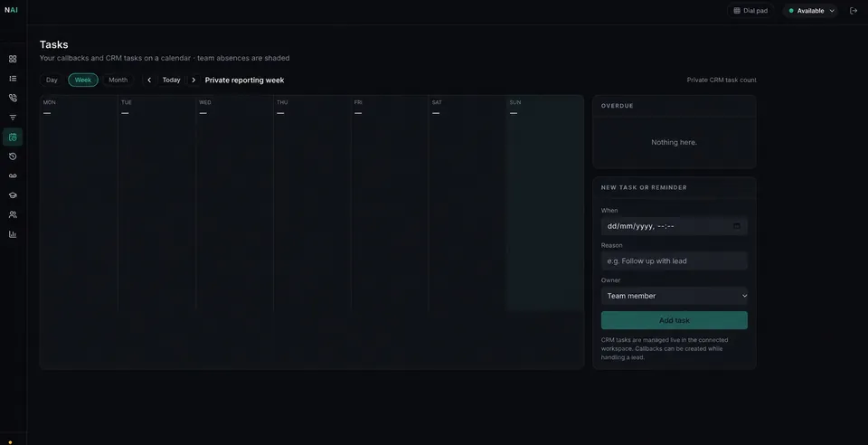Open the voicemail icon in sidebar
The width and height of the screenshot is (868, 445).
(x=13, y=176)
